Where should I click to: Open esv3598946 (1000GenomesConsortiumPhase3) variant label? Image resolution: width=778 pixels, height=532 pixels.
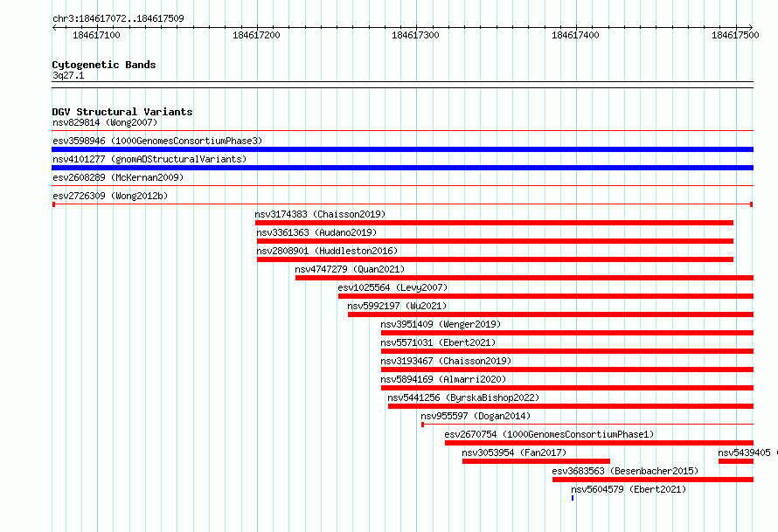[157, 141]
